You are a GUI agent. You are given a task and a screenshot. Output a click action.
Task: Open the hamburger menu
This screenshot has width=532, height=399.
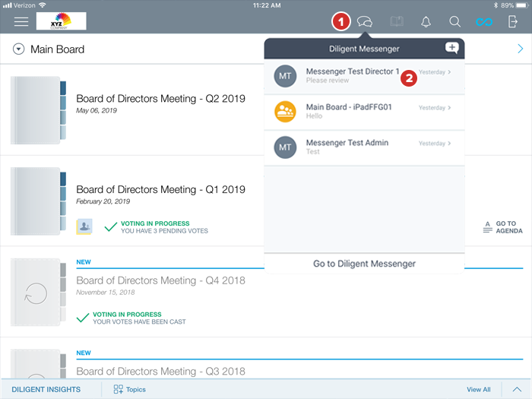21,21
